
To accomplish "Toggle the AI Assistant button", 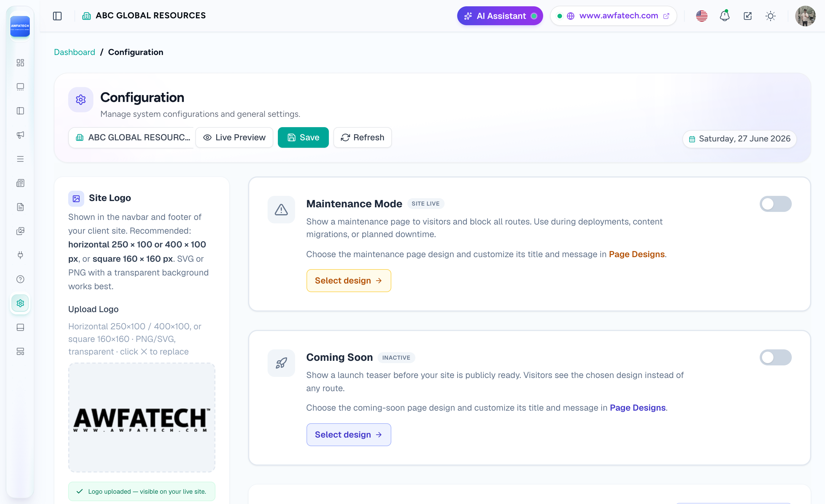I will pos(500,16).
